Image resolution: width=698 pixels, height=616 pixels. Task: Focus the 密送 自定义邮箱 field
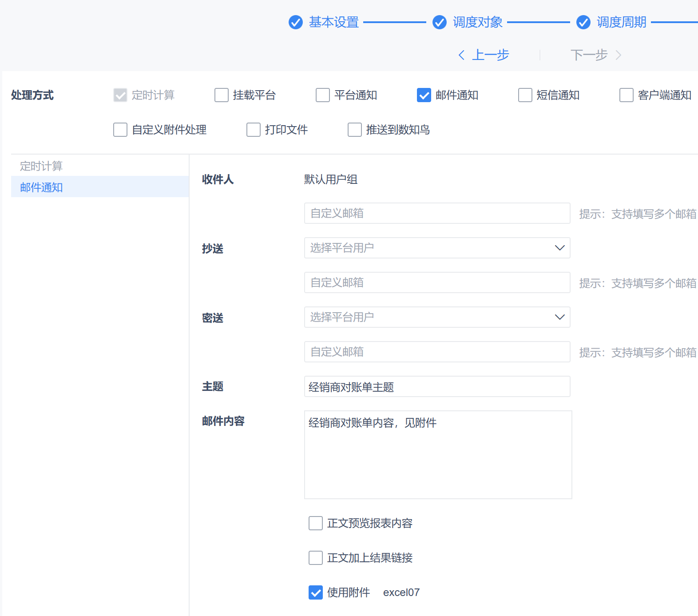[437, 352]
